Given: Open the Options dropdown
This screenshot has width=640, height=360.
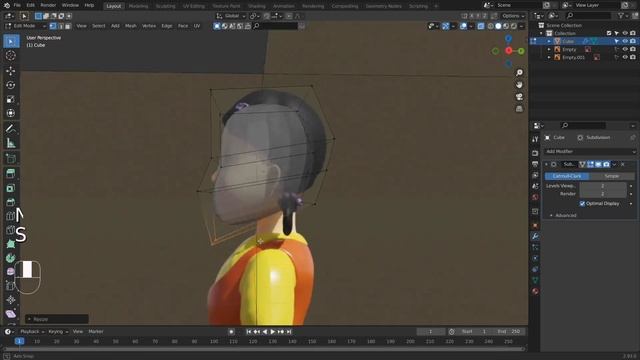Looking at the screenshot, I should [513, 16].
